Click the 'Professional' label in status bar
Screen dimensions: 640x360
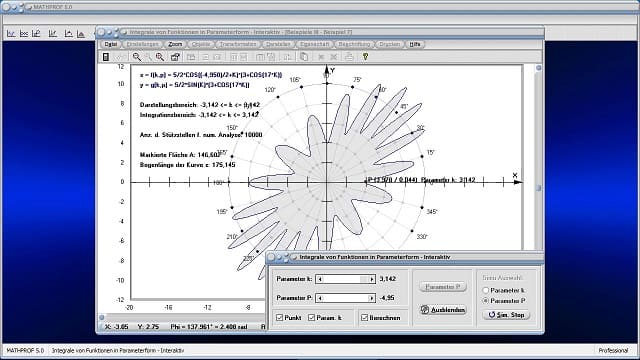613,351
